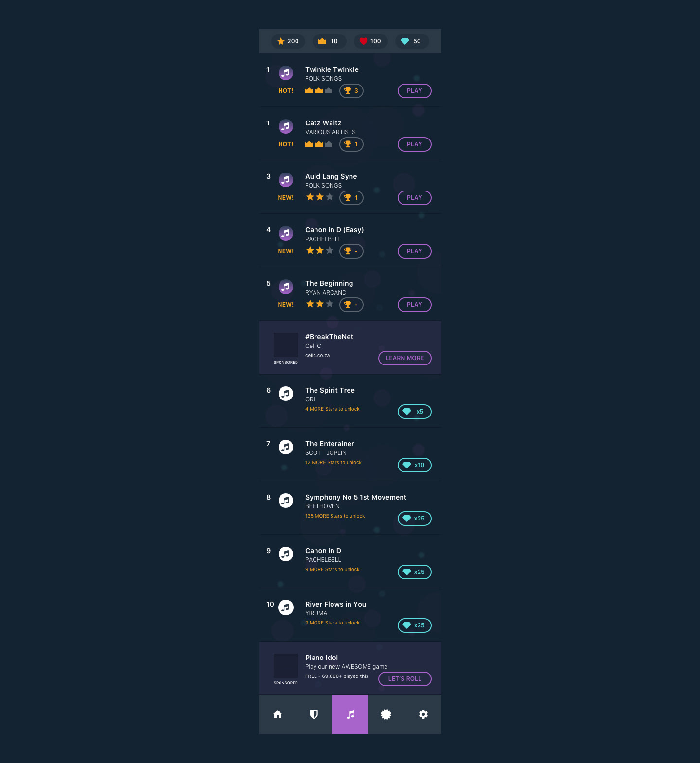
Task: Tap the diamonds counter showing 50
Action: 412,41
